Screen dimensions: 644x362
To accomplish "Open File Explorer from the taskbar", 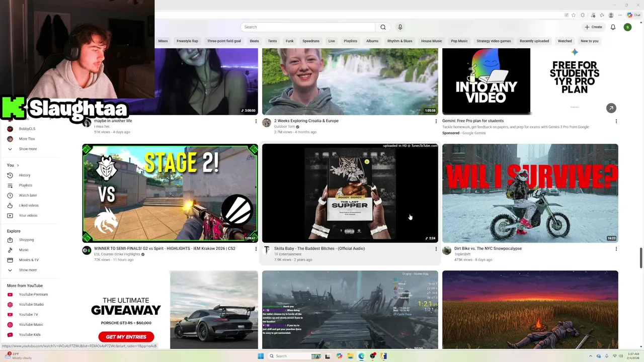I will click(x=350, y=356).
